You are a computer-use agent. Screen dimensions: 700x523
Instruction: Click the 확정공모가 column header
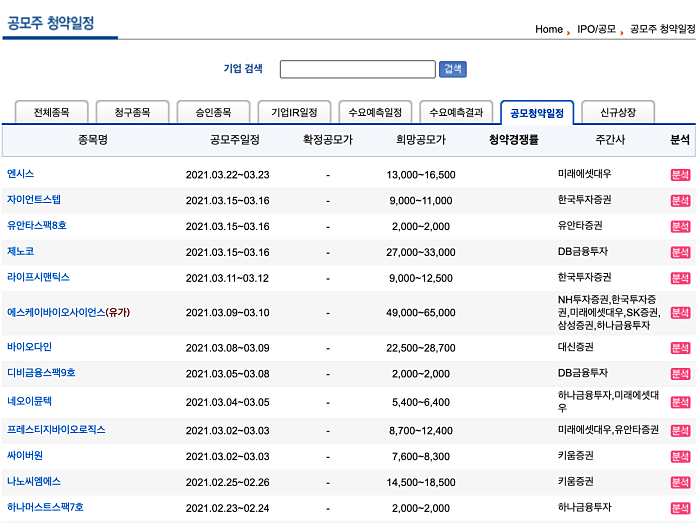click(x=328, y=140)
